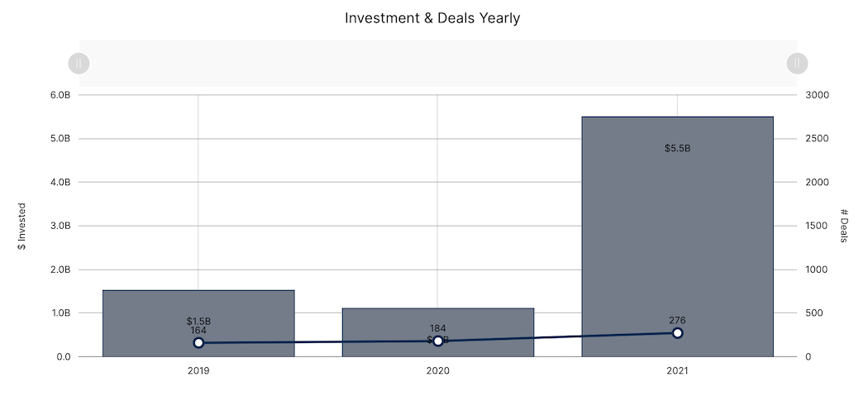Click the 3000 right axis tick label
This screenshot has width=868, height=396.
click(817, 95)
